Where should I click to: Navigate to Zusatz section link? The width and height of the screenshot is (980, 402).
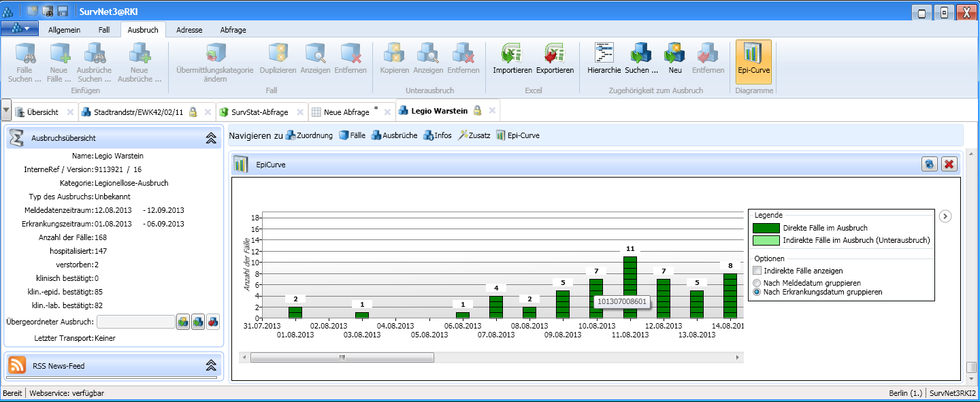[474, 135]
